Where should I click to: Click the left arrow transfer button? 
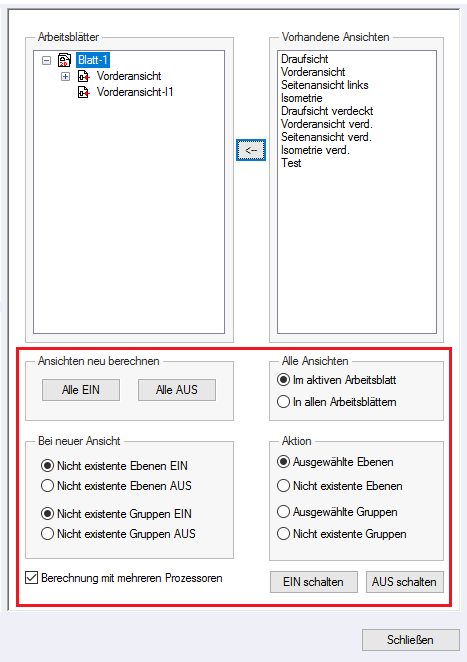click(x=251, y=150)
